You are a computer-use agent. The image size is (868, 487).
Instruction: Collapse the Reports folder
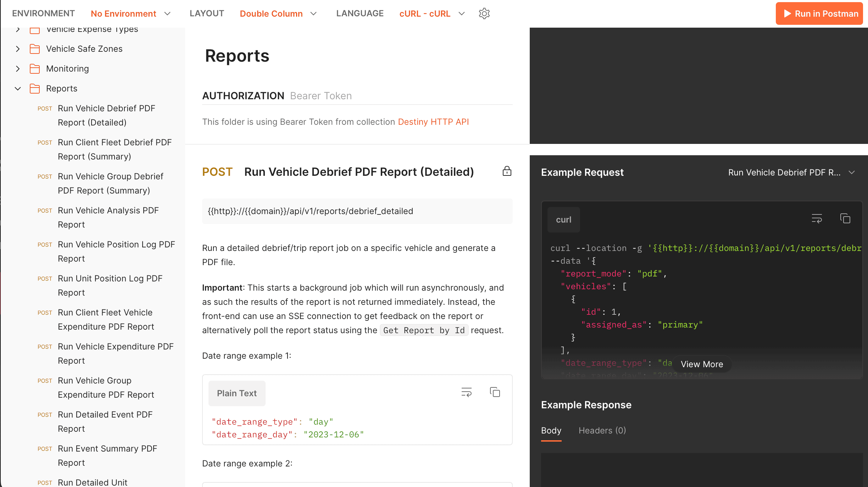click(x=18, y=89)
